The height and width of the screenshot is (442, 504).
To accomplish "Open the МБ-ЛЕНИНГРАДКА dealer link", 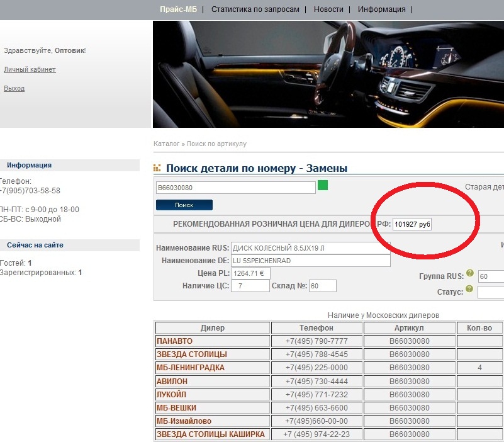I will (x=190, y=368).
